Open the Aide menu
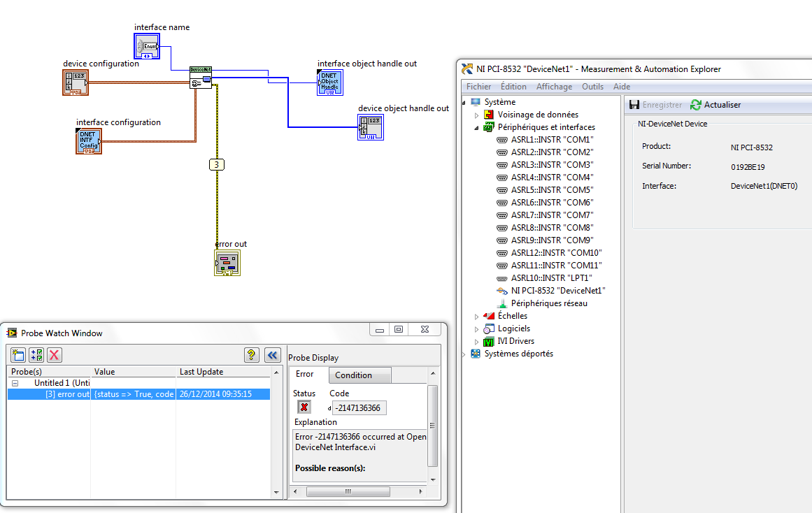The height and width of the screenshot is (513, 812). (622, 87)
